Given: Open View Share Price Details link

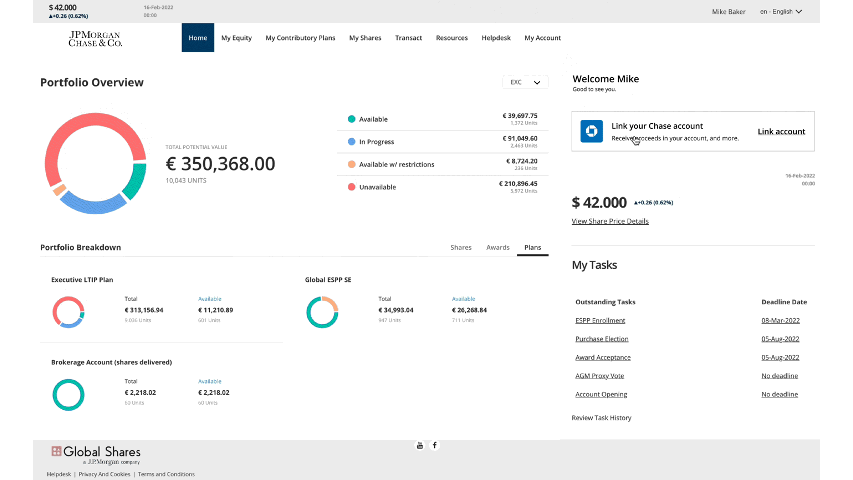Looking at the screenshot, I should (610, 221).
